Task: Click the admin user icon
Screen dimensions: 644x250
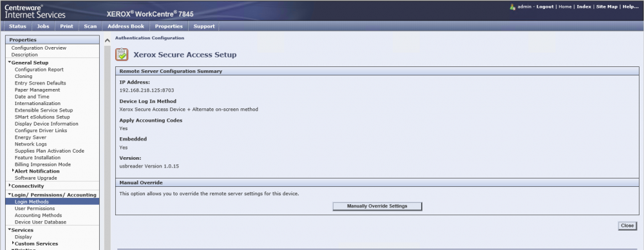Action: pyautogui.click(x=512, y=7)
